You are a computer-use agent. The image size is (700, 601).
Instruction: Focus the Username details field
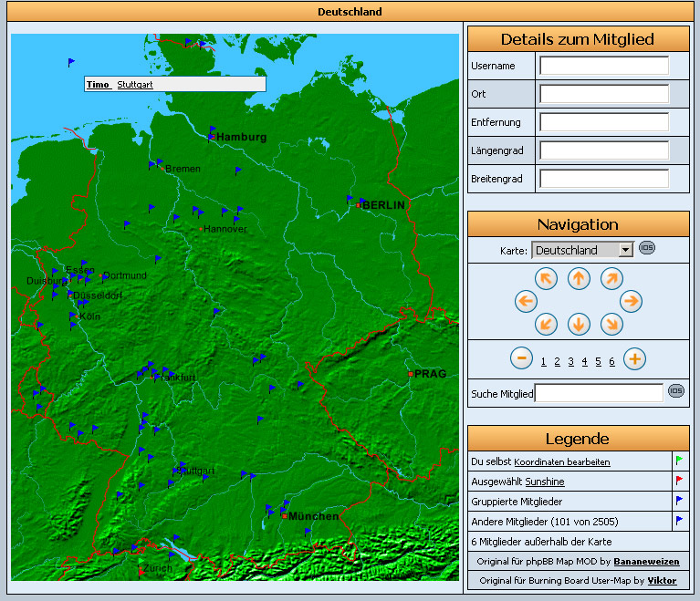pyautogui.click(x=603, y=66)
